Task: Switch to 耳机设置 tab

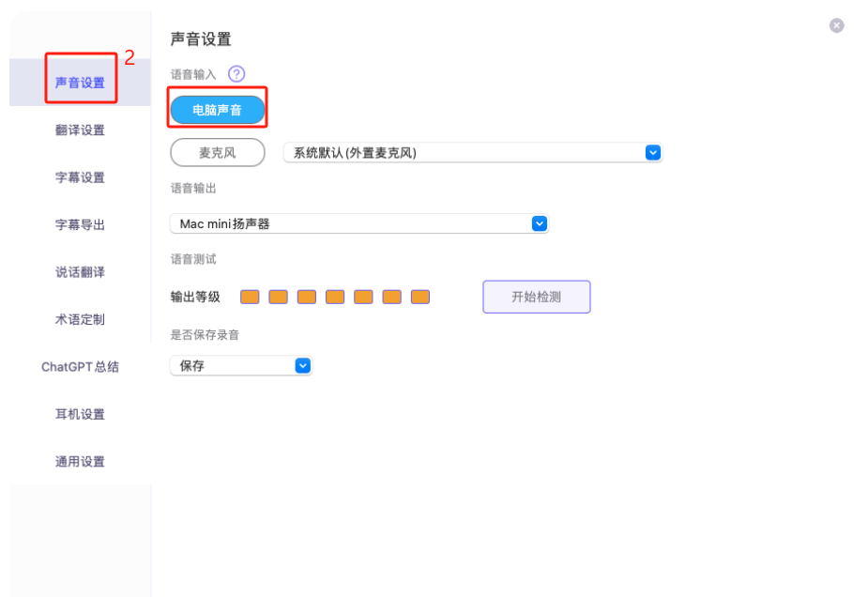Action: click(x=80, y=414)
